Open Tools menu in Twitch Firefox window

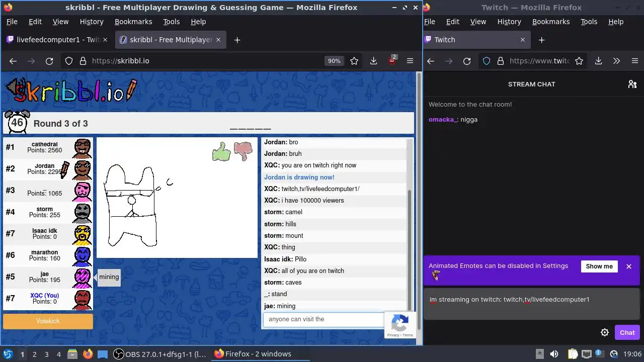point(589,22)
